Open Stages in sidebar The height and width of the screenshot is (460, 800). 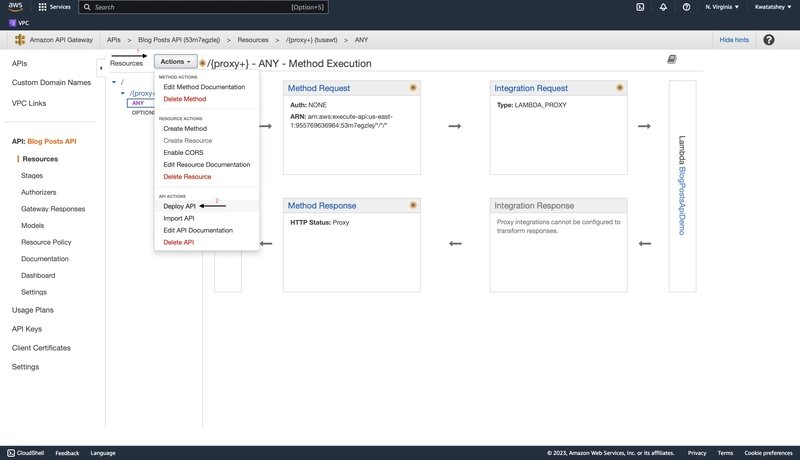32,175
